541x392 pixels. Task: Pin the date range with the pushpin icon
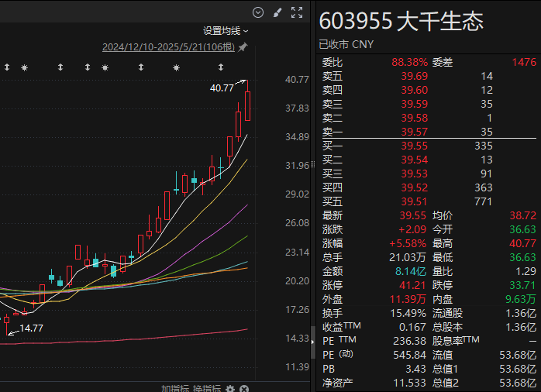[243, 47]
